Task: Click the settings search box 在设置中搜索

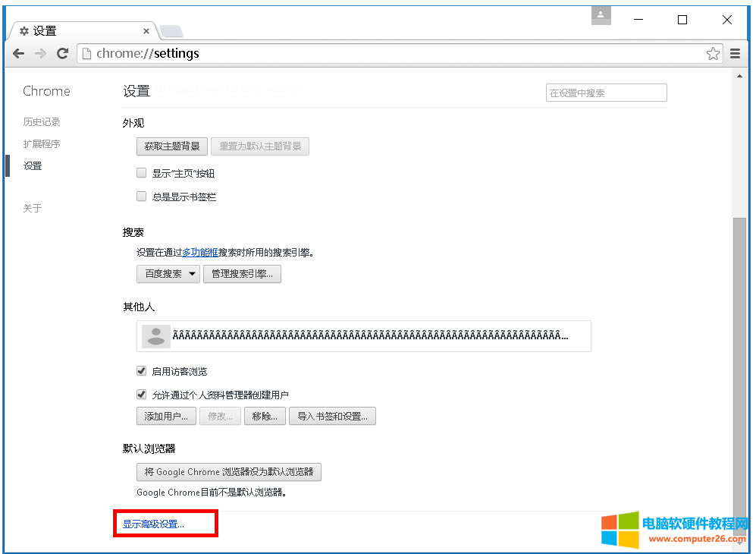Action: 606,92
